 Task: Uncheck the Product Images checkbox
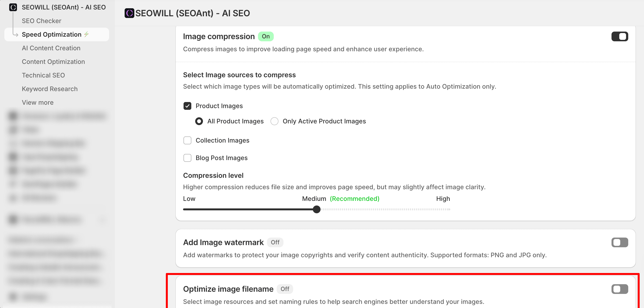(x=187, y=106)
